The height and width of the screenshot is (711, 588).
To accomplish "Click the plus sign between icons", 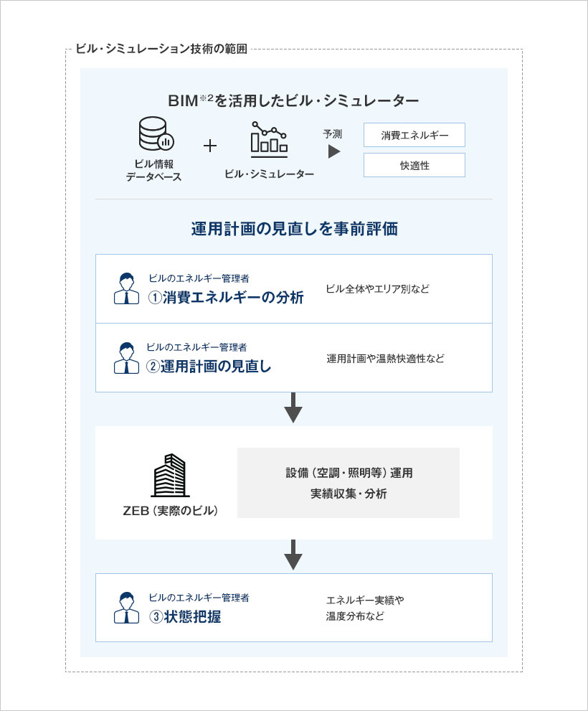I will (x=210, y=146).
